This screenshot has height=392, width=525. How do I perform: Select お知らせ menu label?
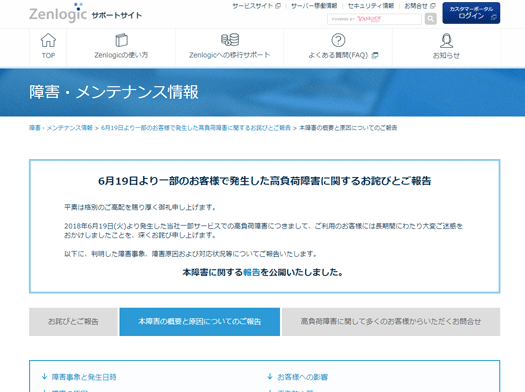point(446,56)
